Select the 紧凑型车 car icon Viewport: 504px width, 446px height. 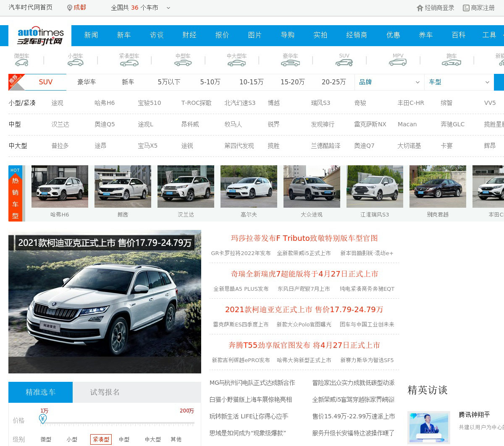click(x=129, y=63)
